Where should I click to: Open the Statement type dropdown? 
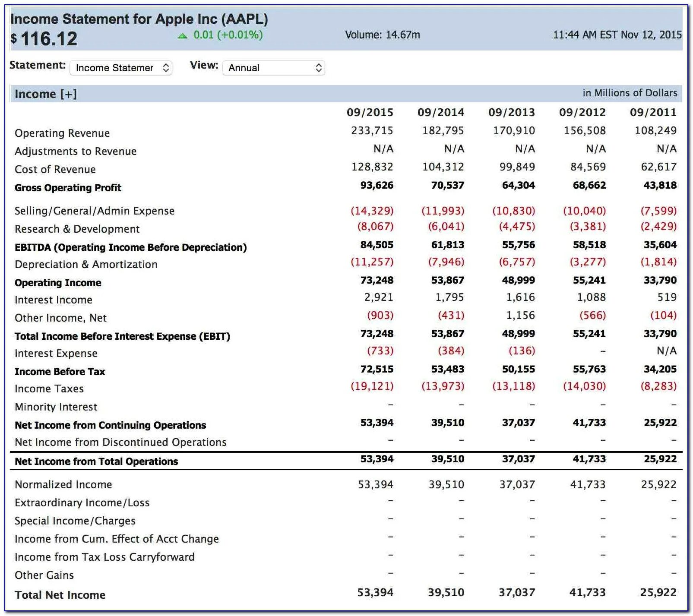(x=121, y=68)
